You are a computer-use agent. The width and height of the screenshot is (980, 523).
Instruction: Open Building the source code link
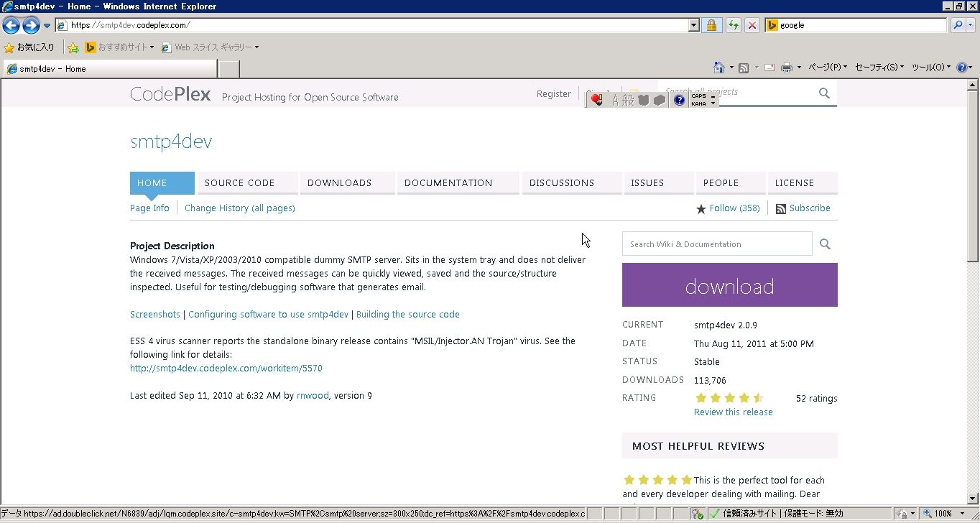[x=407, y=314]
